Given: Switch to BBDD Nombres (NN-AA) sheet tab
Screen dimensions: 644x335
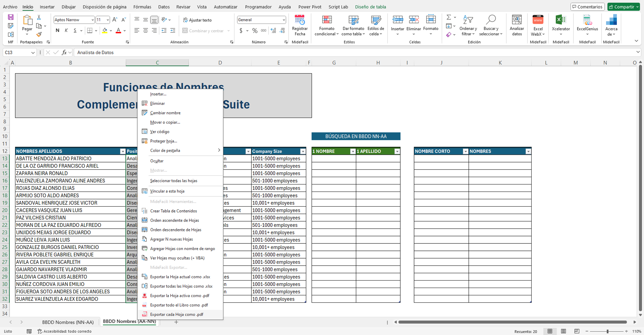Looking at the screenshot, I should tap(68, 322).
